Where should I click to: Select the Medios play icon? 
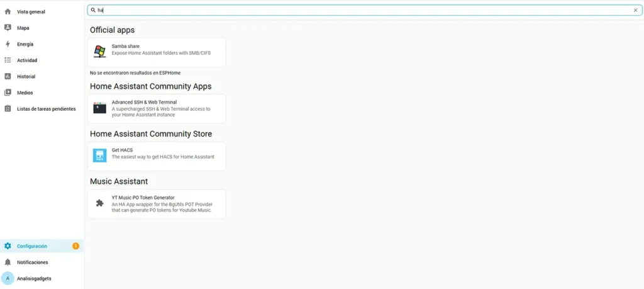pos(8,93)
